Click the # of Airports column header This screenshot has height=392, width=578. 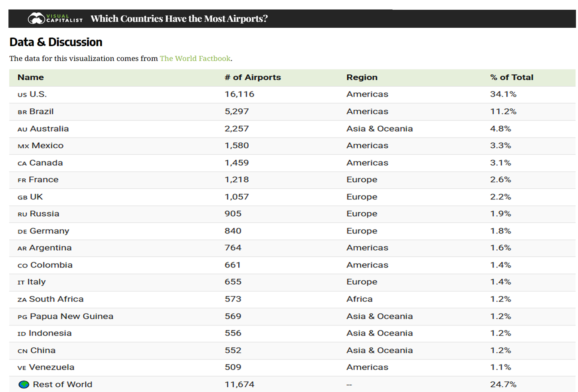[253, 77]
